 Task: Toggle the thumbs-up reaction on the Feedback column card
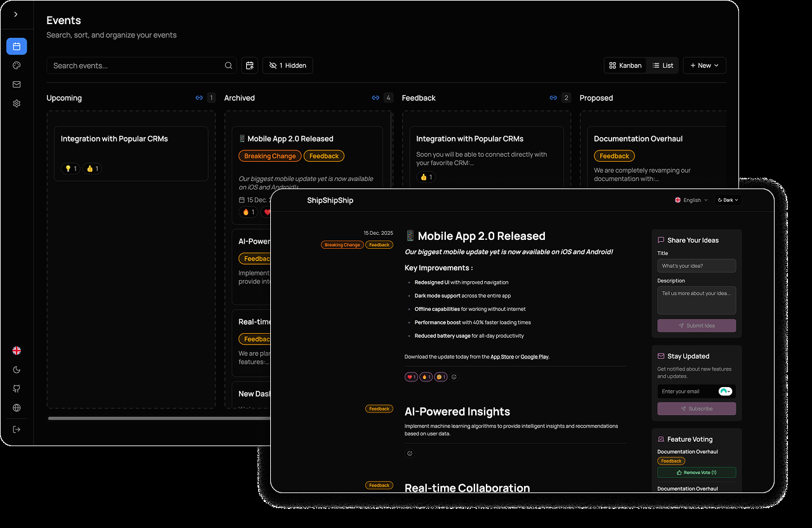(x=426, y=177)
